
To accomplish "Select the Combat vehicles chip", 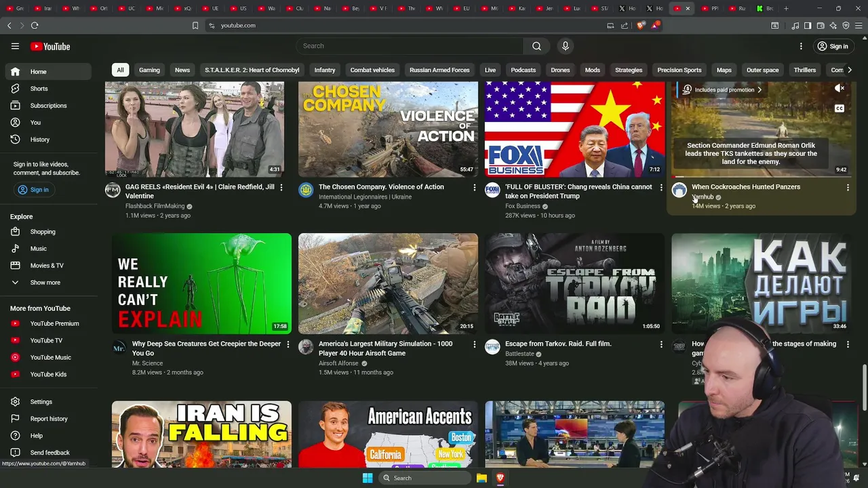I will coord(372,70).
